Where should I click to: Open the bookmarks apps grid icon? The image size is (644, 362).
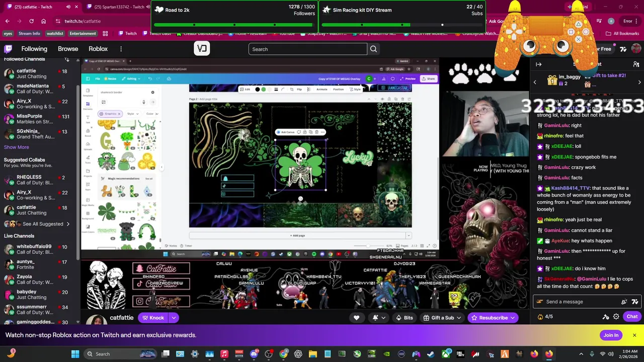[105, 34]
